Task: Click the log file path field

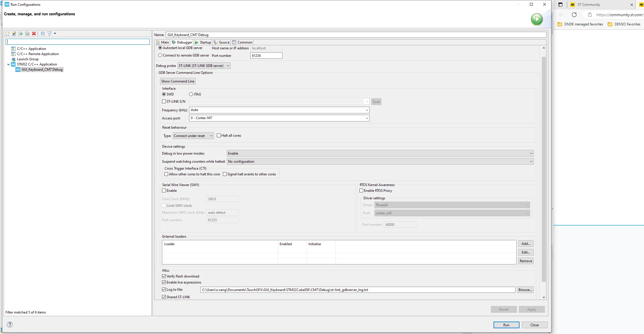Action: point(358,290)
